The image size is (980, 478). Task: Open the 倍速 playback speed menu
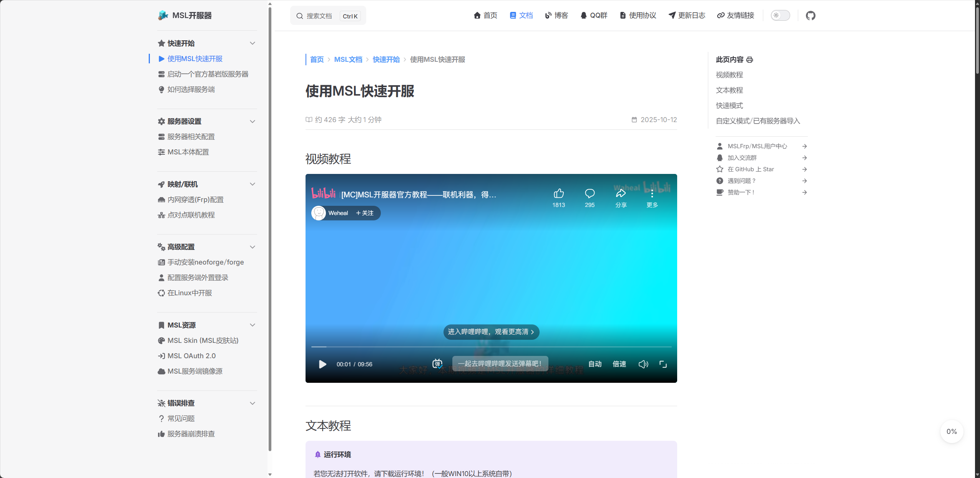pyautogui.click(x=619, y=364)
